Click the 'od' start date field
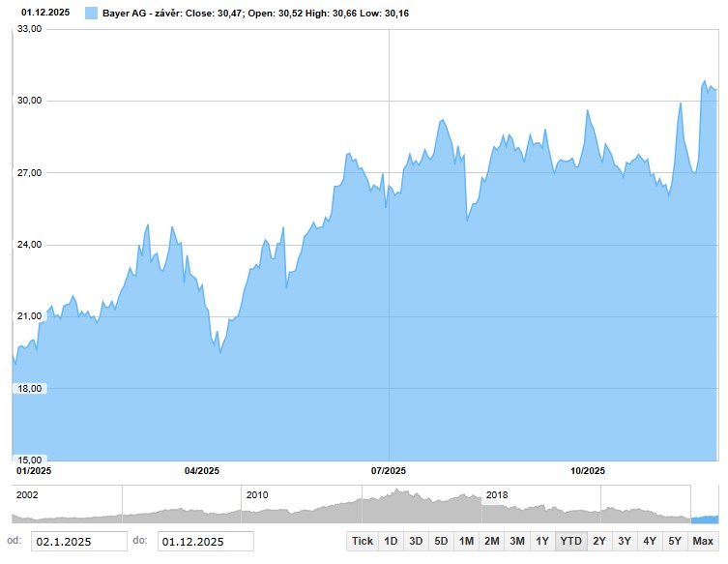The width and height of the screenshot is (728, 564). click(x=79, y=542)
